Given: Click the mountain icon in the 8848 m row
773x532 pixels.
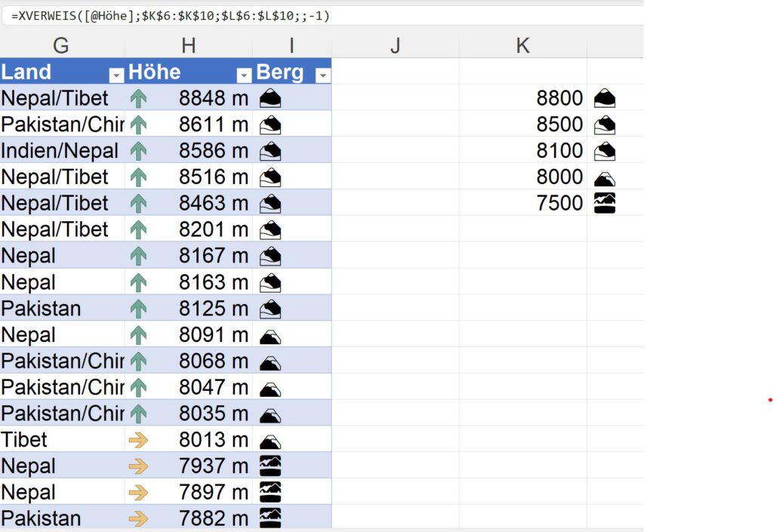Looking at the screenshot, I should 269,98.
